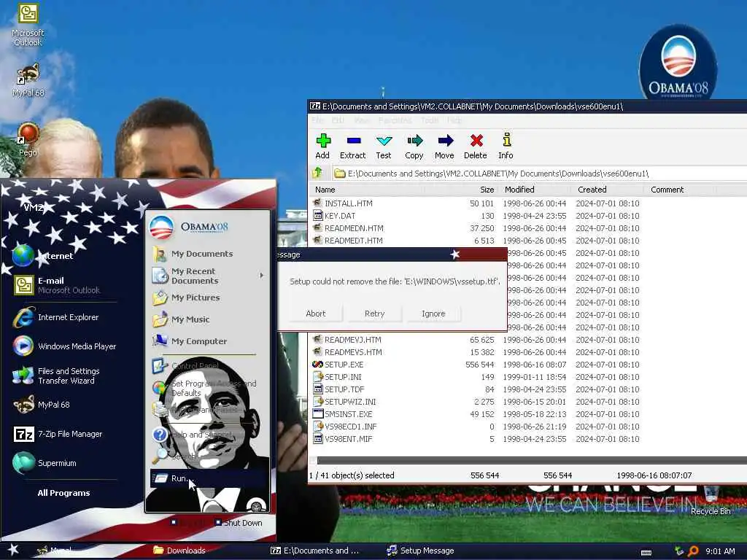Click the Extract toolbar icon
The image size is (747, 560).
tap(353, 147)
